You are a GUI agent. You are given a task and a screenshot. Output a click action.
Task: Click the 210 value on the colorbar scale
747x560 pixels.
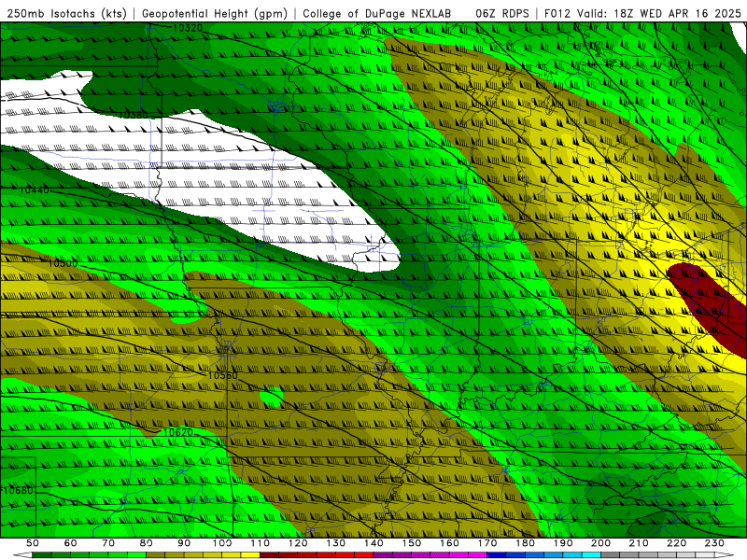click(639, 543)
